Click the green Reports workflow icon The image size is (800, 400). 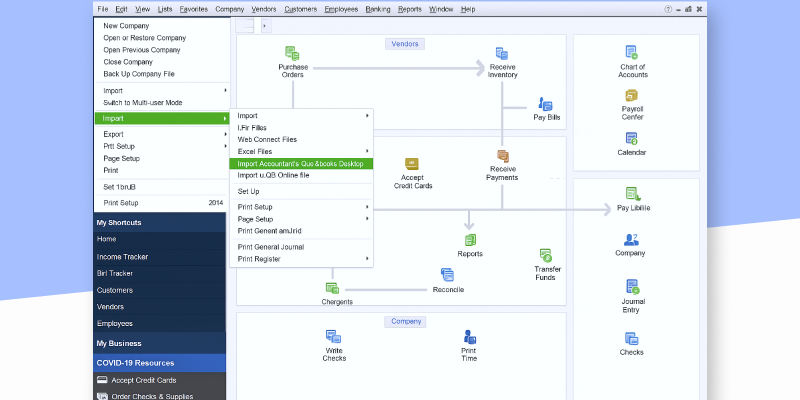(x=470, y=240)
